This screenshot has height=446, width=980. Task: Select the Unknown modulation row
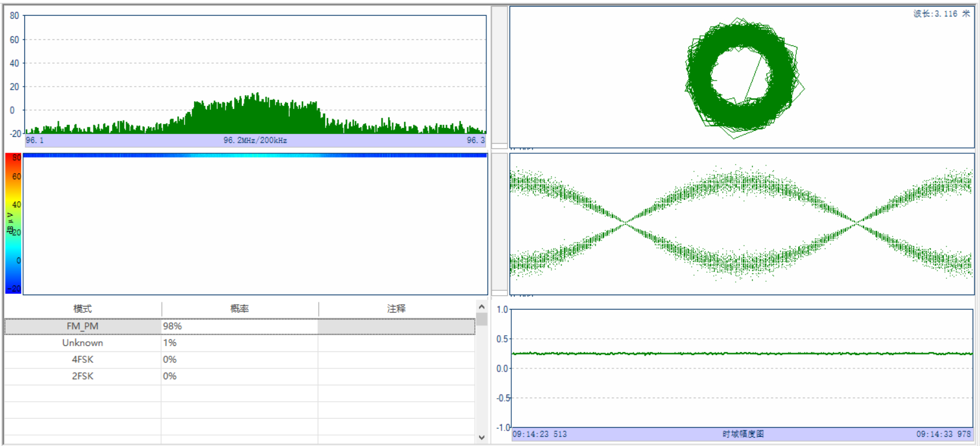[82, 343]
